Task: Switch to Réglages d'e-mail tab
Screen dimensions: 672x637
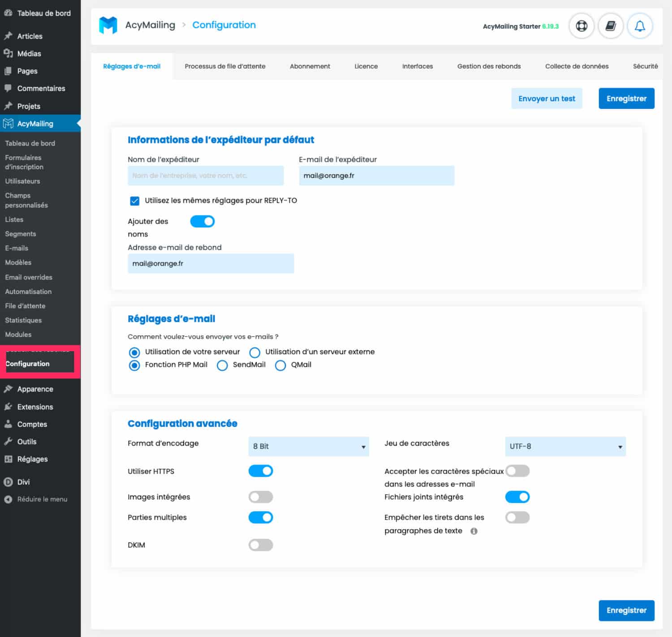Action: click(x=132, y=66)
